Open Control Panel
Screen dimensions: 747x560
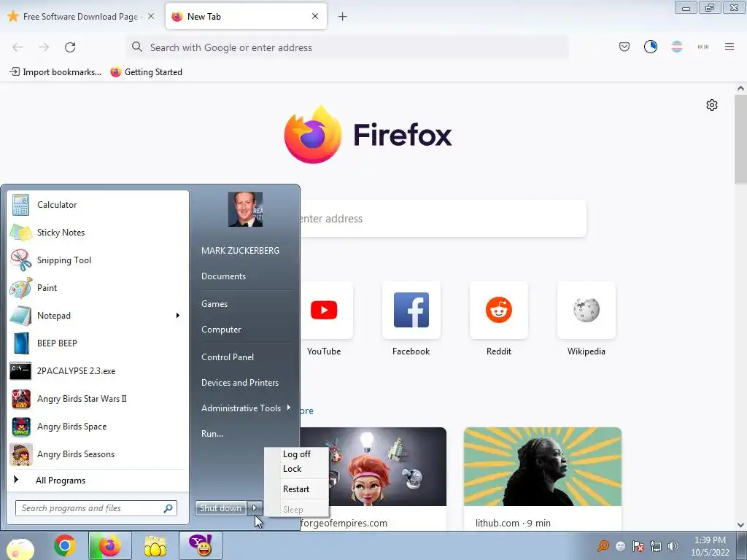coord(228,357)
